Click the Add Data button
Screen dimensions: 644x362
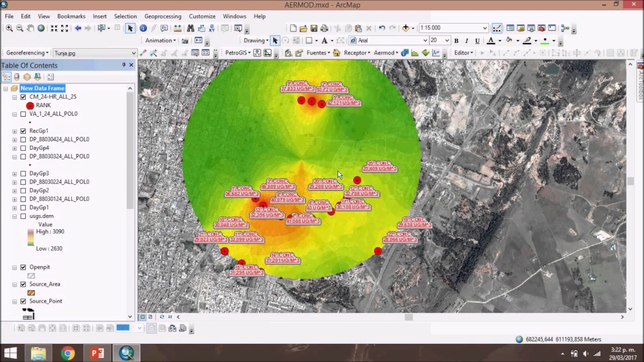tap(406, 28)
